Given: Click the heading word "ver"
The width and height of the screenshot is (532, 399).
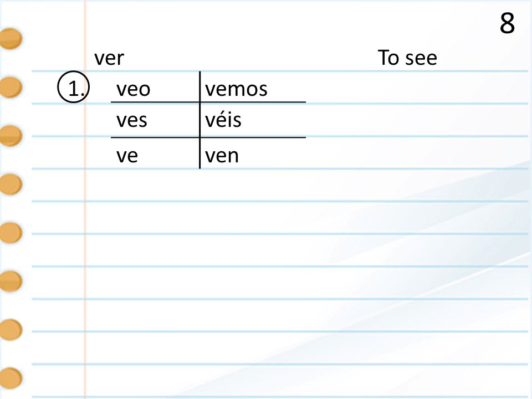Looking at the screenshot, I should (x=109, y=58).
